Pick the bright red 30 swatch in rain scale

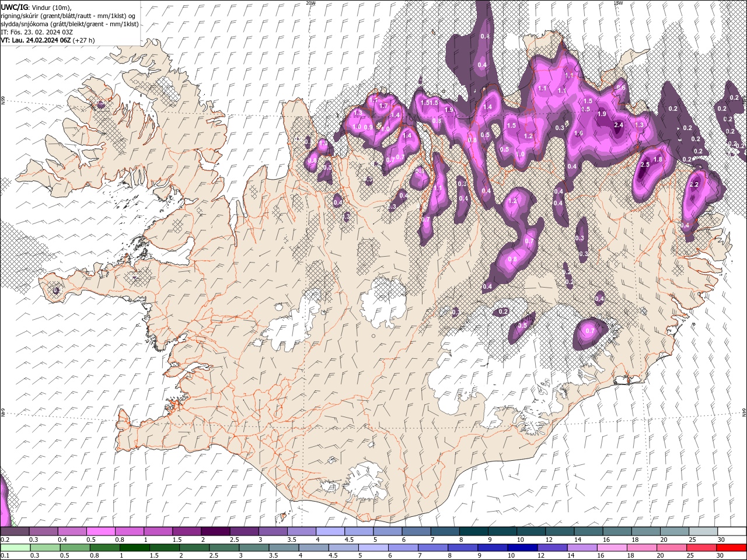tap(732, 547)
